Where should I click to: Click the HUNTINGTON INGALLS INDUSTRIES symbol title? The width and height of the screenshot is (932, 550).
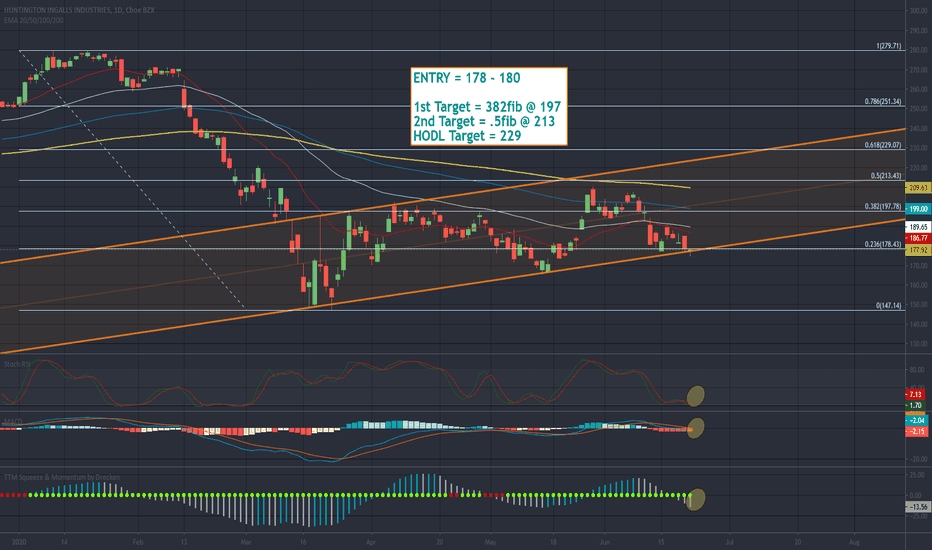78,10
